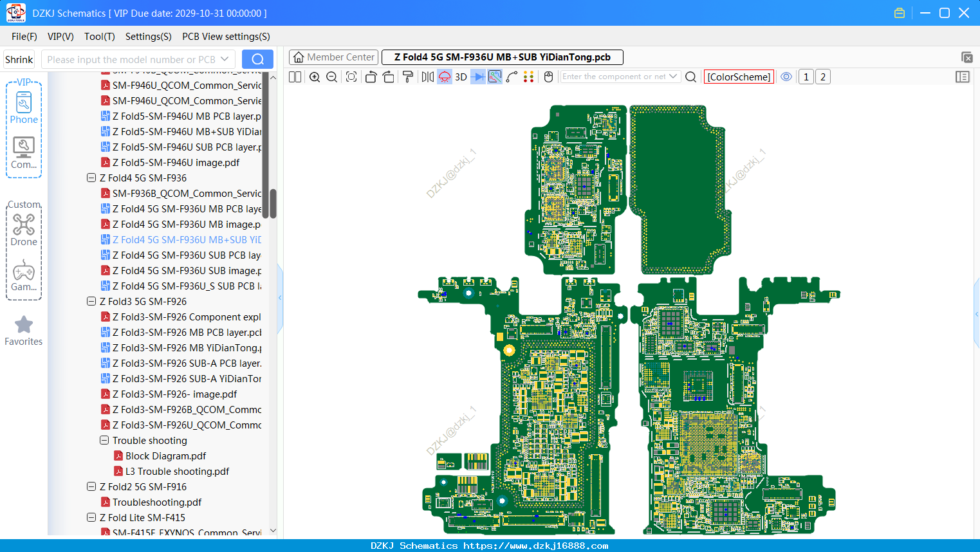Zoom out of the PCB view
This screenshot has height=552, width=980.
pos(332,77)
